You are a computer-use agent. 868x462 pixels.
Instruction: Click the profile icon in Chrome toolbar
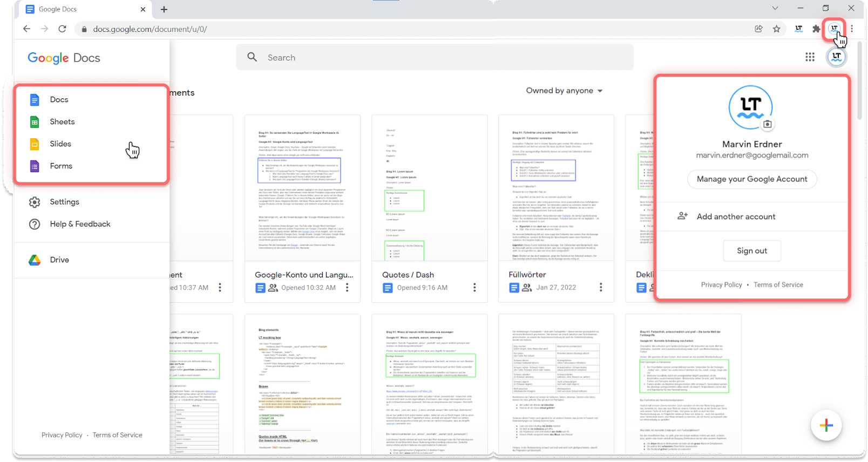[835, 29]
